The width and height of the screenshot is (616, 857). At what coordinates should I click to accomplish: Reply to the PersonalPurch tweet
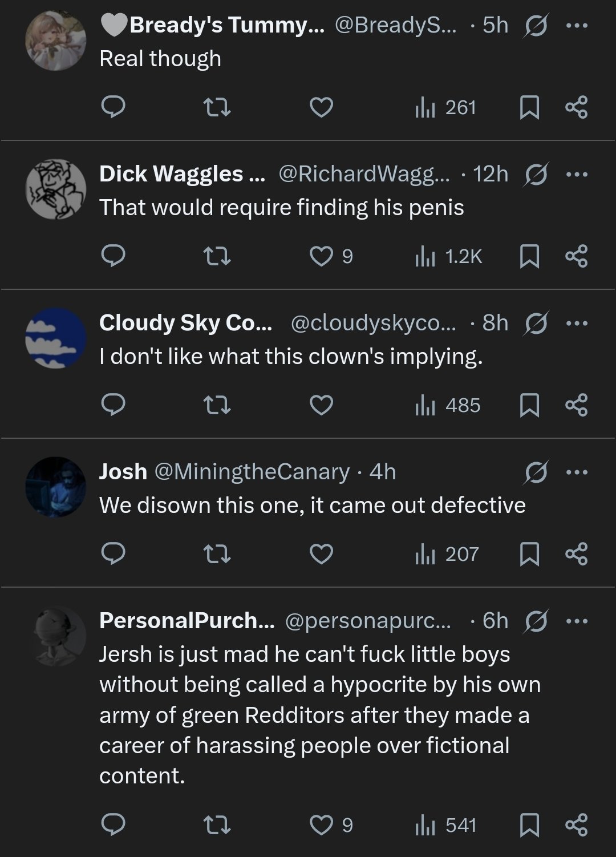point(113,825)
